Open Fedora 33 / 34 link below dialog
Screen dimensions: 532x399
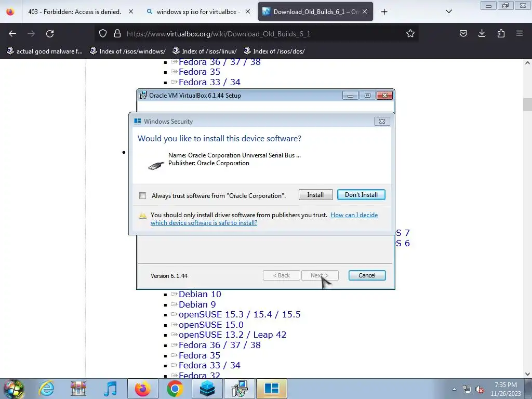click(209, 365)
